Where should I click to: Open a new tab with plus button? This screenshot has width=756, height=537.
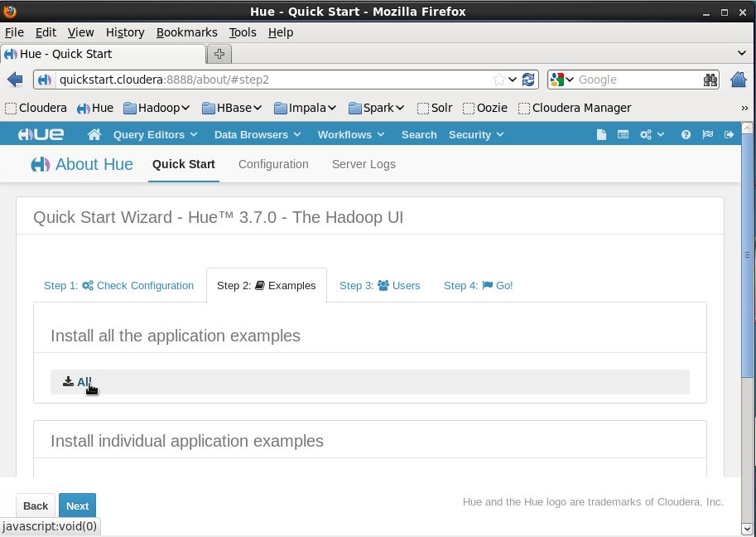pos(219,54)
